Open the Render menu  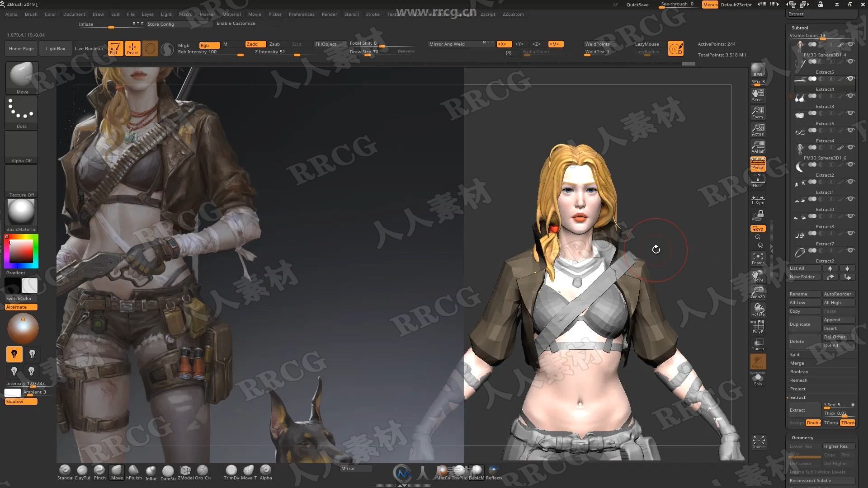click(x=329, y=14)
